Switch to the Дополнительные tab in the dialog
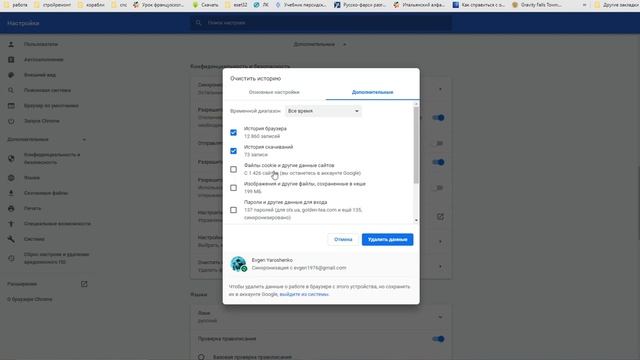Image resolution: width=640 pixels, height=360 pixels. (372, 92)
